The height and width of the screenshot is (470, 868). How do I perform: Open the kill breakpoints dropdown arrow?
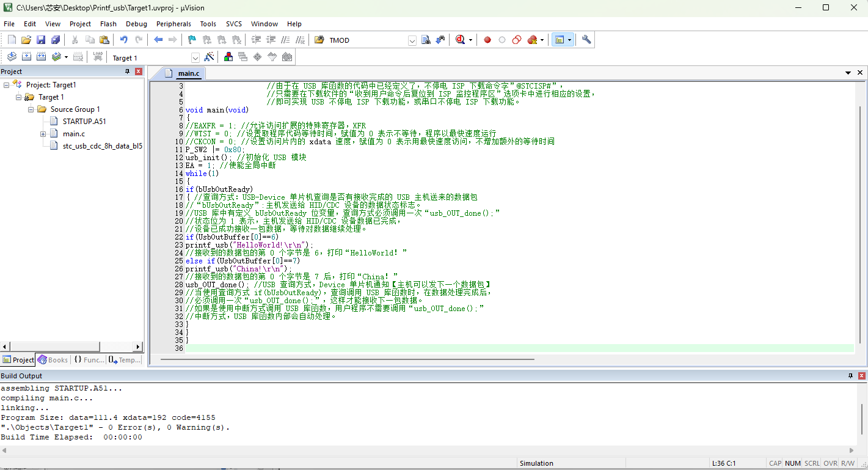click(542, 40)
